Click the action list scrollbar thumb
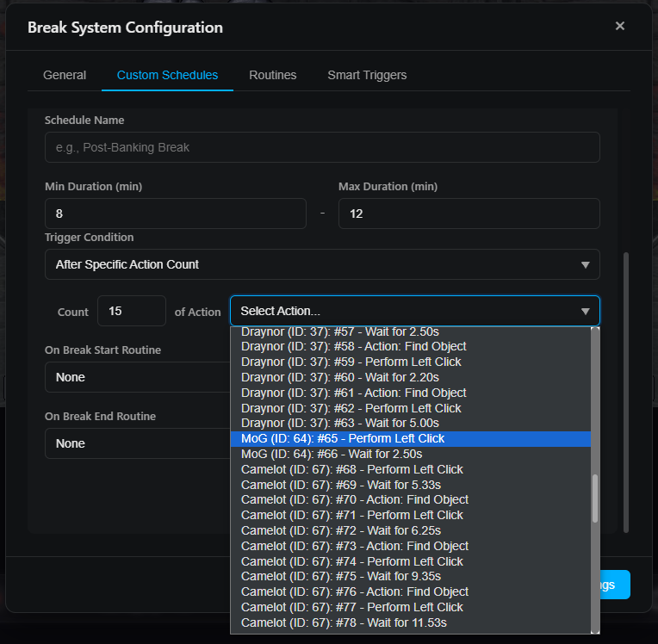The image size is (658, 644). click(x=595, y=498)
